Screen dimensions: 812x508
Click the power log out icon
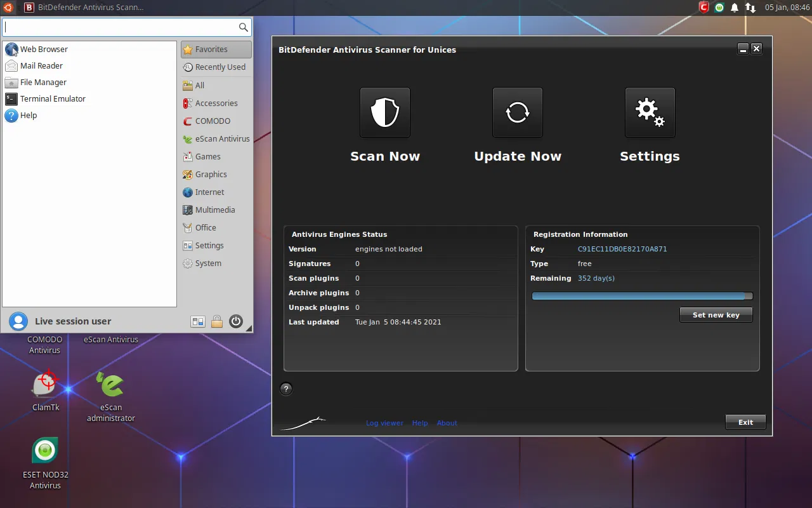pyautogui.click(x=236, y=321)
